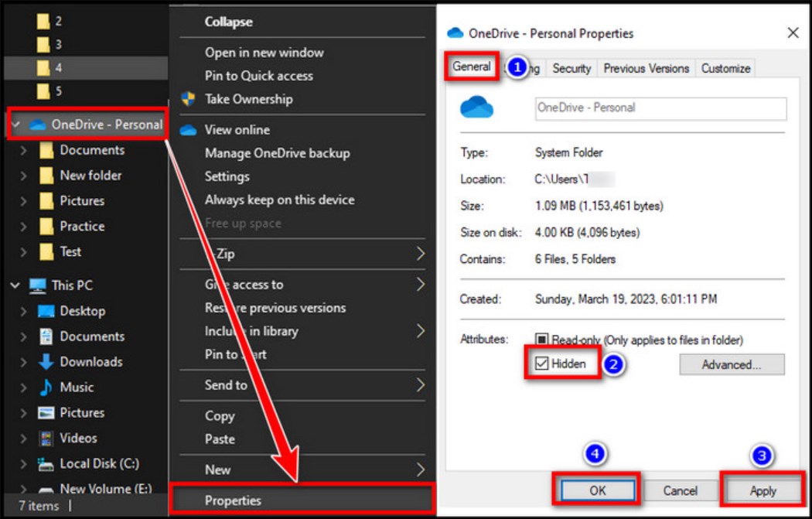Choose Manage OneDrive backup menu entry
The width and height of the screenshot is (812, 519).
tap(277, 153)
